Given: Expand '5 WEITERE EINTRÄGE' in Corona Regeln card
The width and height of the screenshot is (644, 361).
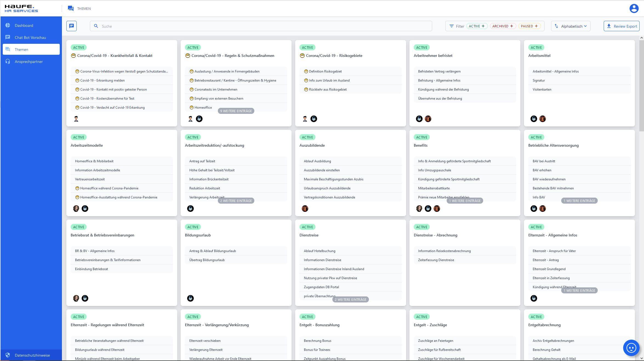Looking at the screenshot, I should [236, 111].
